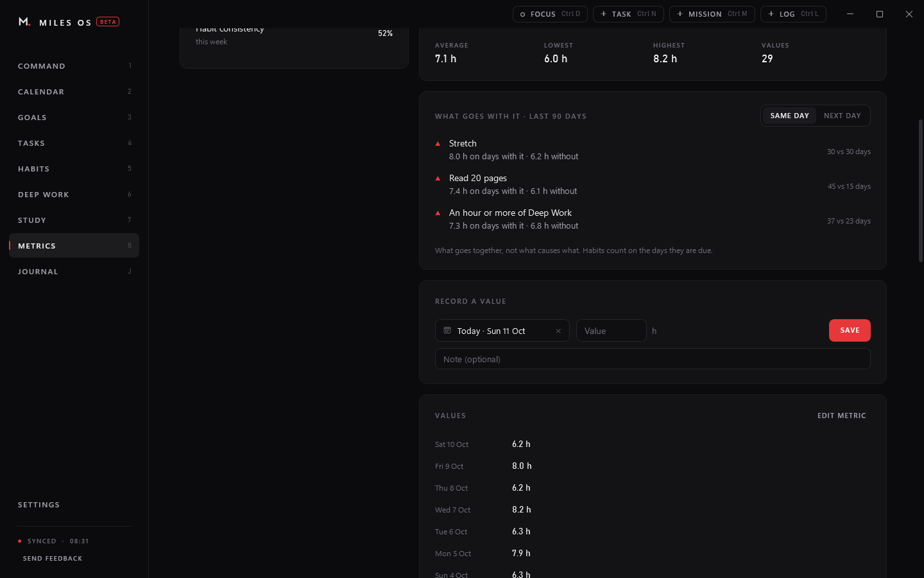Switch correlation view to Next Day
The height and width of the screenshot is (578, 924).
click(843, 116)
